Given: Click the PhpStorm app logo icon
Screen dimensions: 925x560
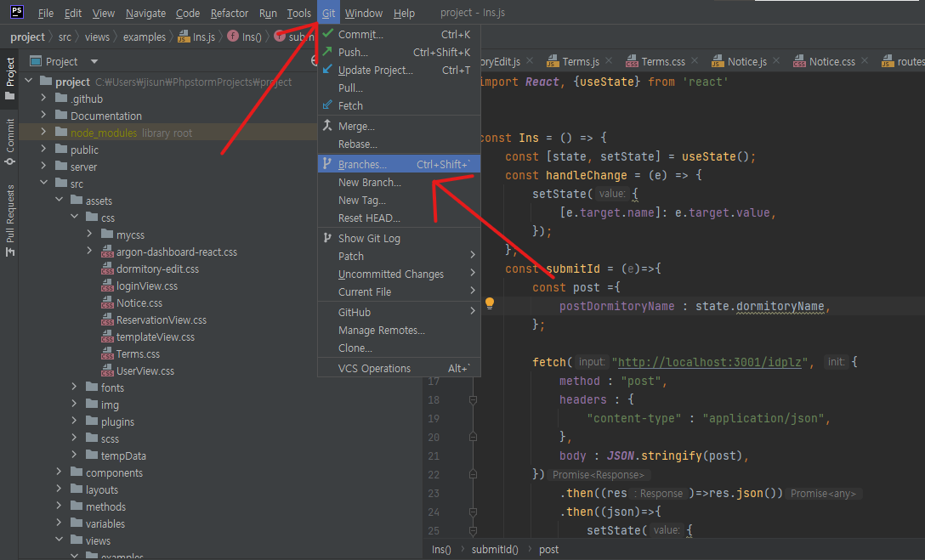Looking at the screenshot, I should (16, 12).
